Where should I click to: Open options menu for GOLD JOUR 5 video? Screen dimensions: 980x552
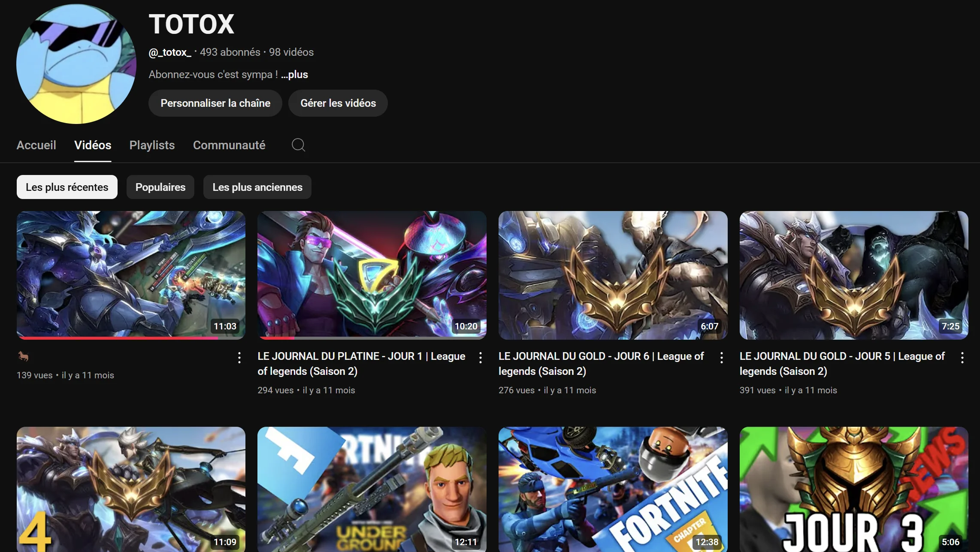click(962, 357)
